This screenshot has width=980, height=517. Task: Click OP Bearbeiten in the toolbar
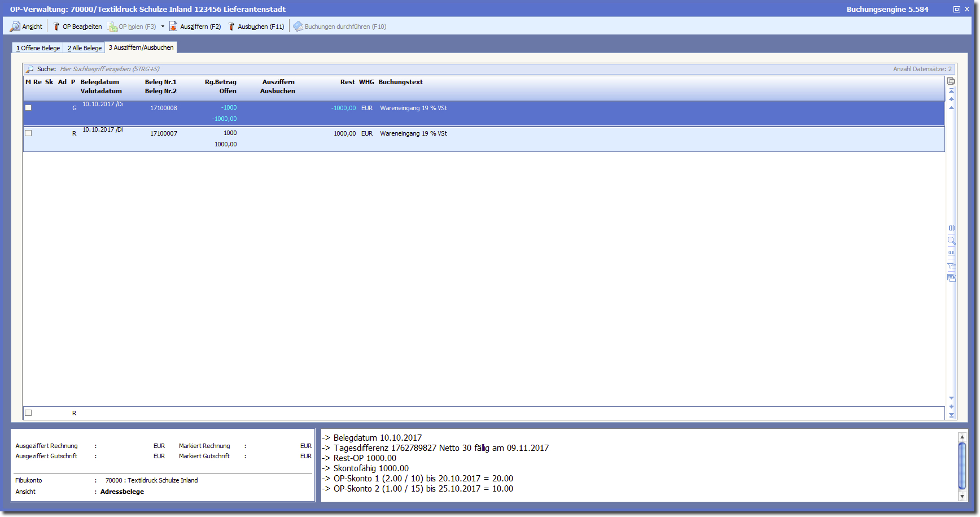click(x=77, y=27)
